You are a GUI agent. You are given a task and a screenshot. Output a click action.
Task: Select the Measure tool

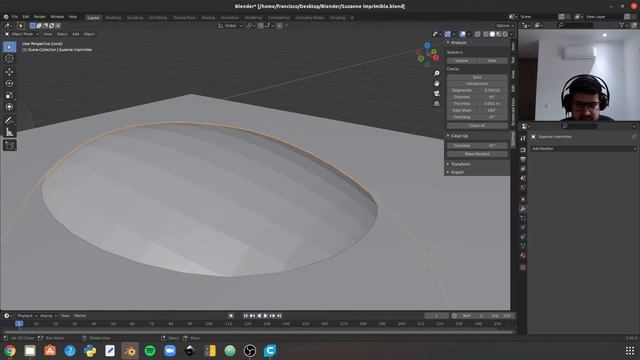[9, 132]
